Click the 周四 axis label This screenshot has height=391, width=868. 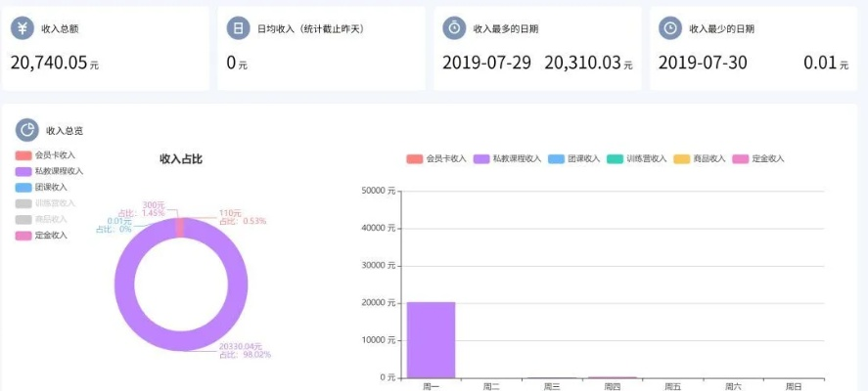click(612, 386)
